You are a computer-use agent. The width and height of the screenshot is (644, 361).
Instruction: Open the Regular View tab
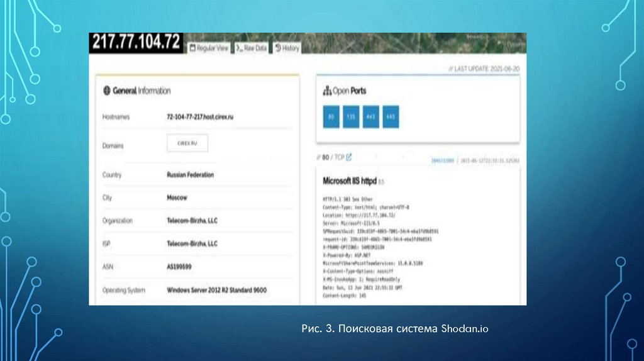pyautogui.click(x=209, y=48)
